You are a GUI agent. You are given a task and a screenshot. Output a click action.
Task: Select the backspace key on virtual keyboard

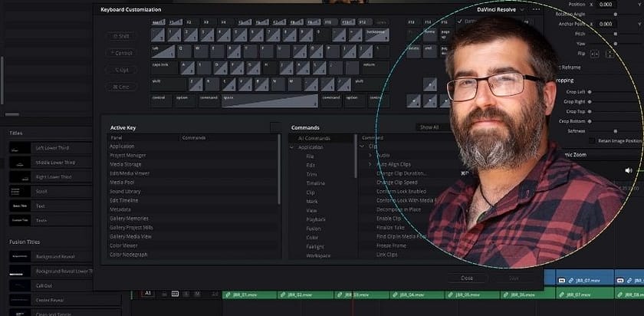click(x=376, y=35)
